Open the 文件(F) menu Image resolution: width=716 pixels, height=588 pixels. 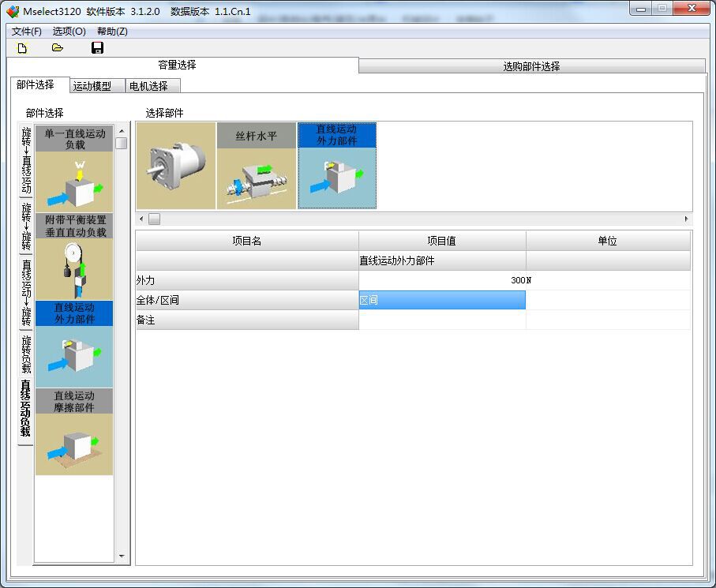pos(26,32)
